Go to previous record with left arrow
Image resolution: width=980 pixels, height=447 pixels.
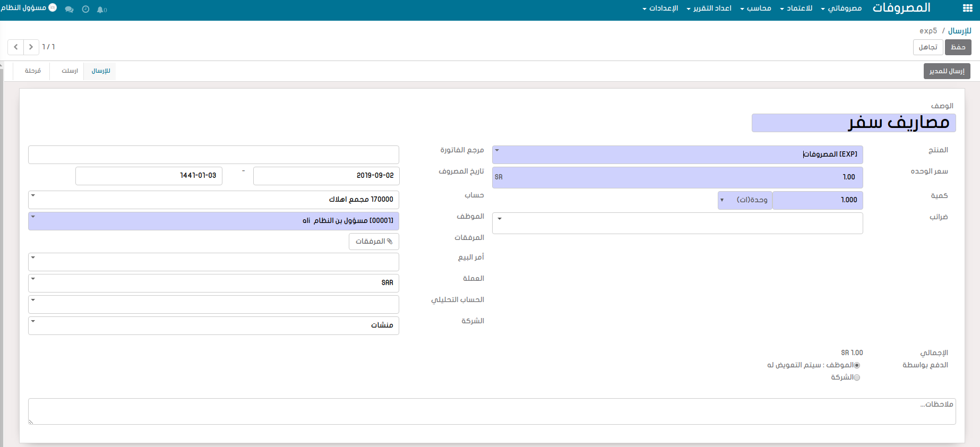click(x=16, y=47)
